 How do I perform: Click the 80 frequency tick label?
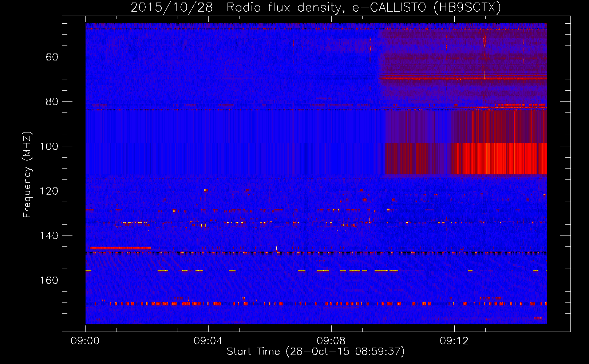[x=52, y=102]
